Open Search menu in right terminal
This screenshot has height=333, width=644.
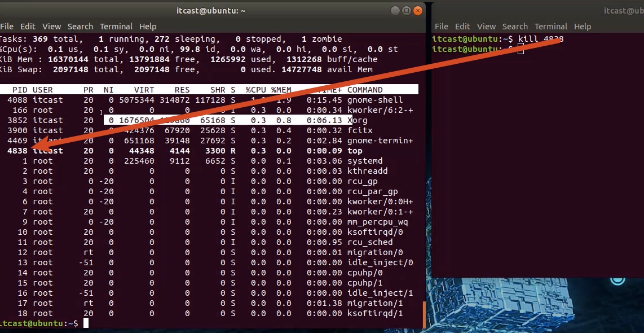(515, 27)
